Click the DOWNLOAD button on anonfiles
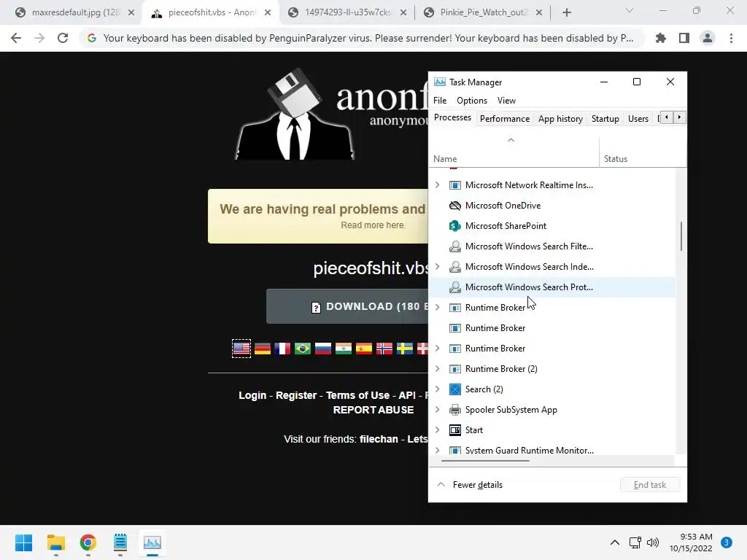 [x=347, y=306]
